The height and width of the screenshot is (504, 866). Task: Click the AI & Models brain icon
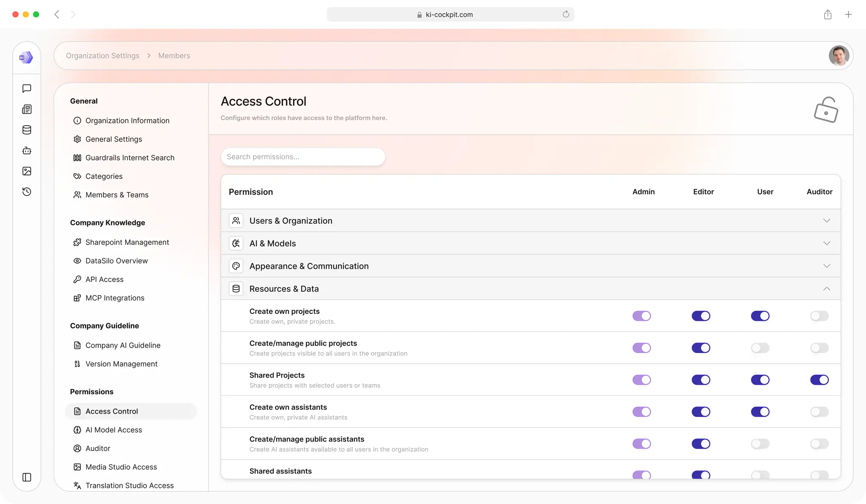pyautogui.click(x=236, y=243)
